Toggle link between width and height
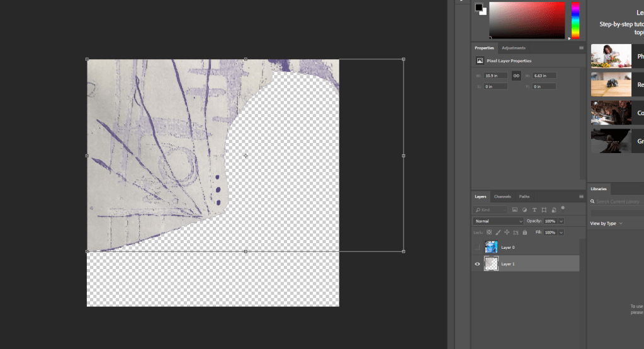Image resolution: width=644 pixels, height=349 pixels. click(516, 76)
